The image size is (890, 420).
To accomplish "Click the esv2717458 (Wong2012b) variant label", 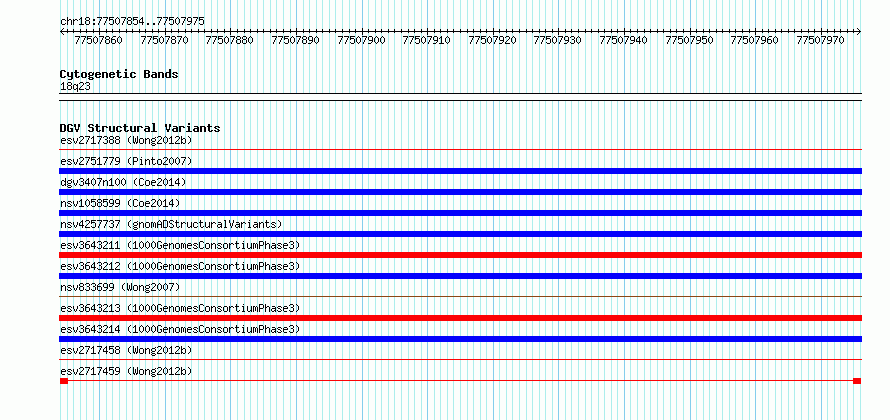I will (126, 350).
